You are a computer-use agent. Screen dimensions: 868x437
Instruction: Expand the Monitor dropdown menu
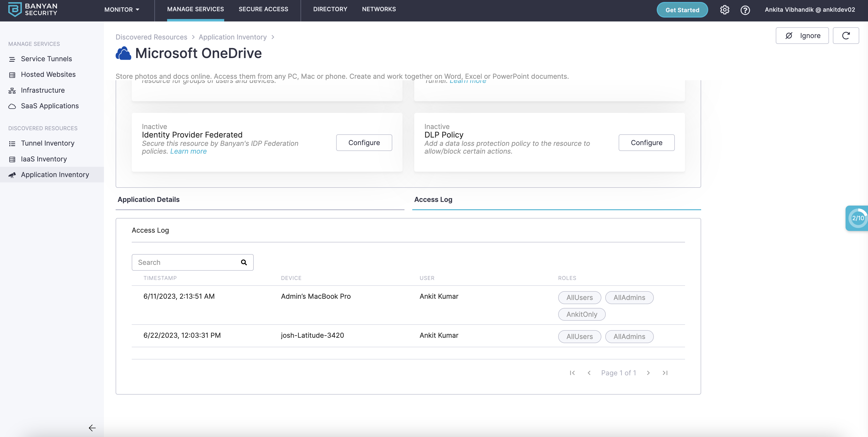(122, 10)
